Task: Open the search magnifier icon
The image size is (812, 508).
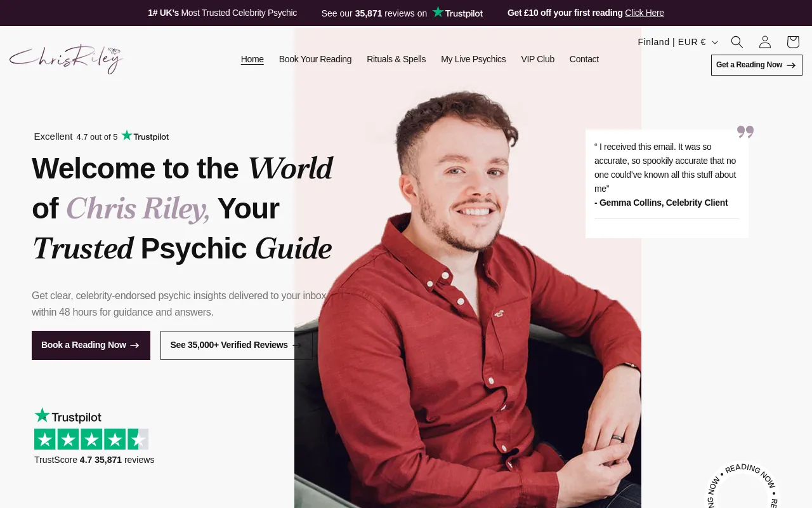Action: tap(737, 42)
